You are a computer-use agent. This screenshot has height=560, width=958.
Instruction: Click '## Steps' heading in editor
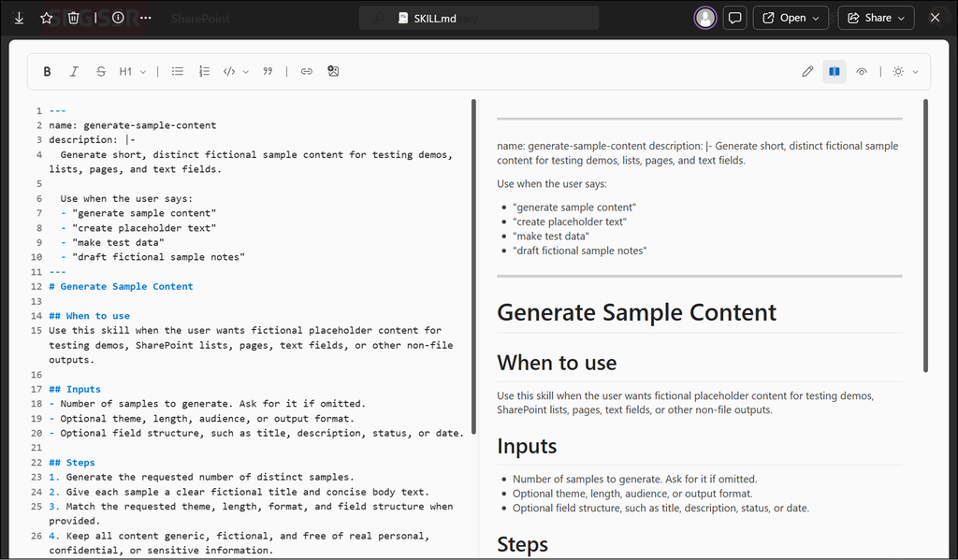point(72,462)
